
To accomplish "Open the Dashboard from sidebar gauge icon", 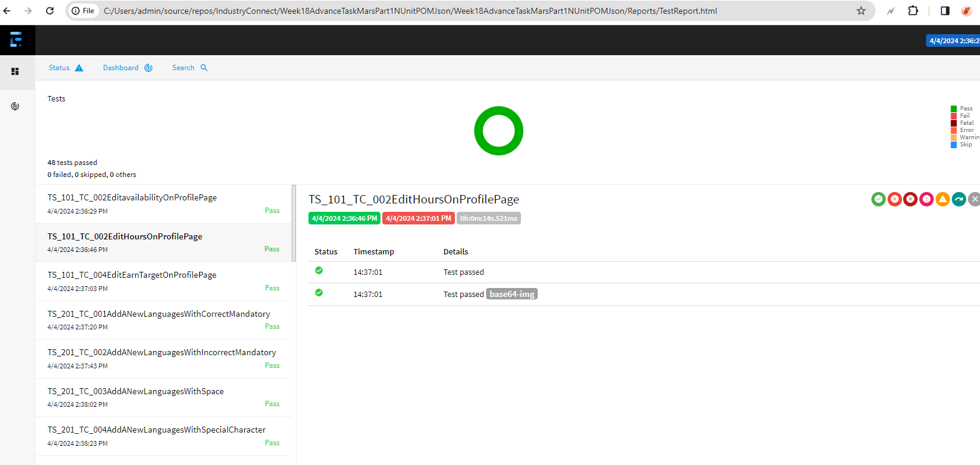I will (15, 106).
